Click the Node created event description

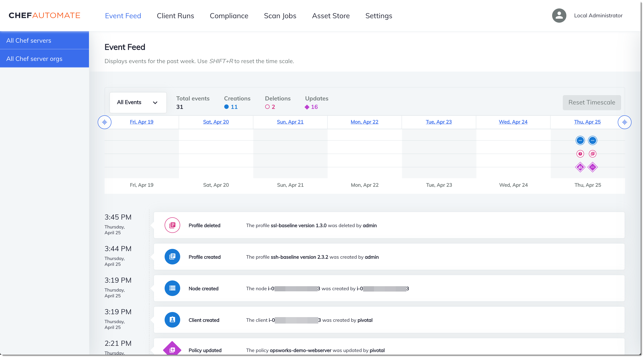pyautogui.click(x=327, y=288)
